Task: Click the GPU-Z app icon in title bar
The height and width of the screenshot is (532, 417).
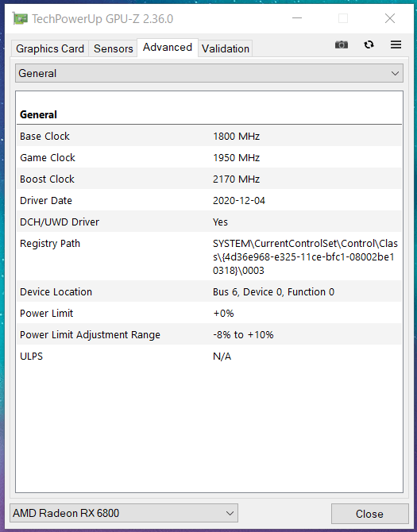Action: (x=20, y=18)
